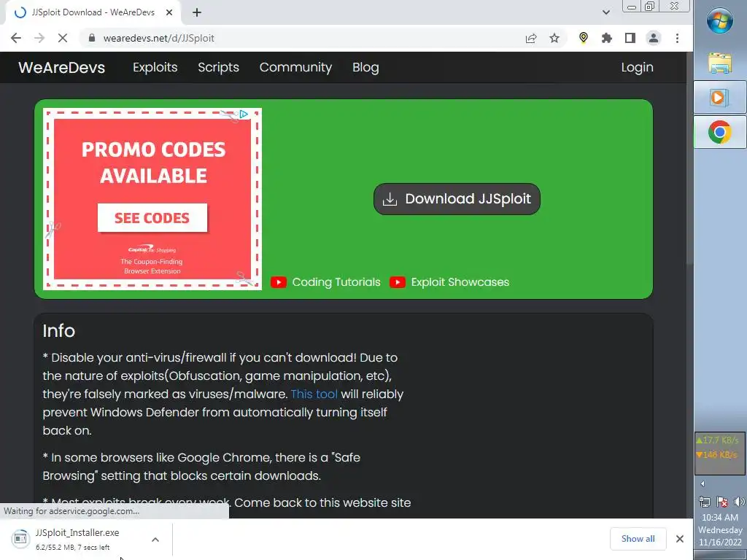Click the browser forward arrow
The width and height of the screenshot is (747, 560).
point(39,38)
